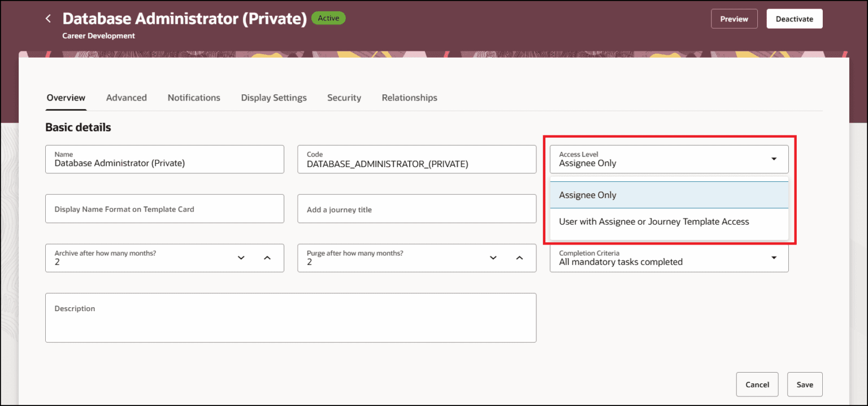This screenshot has width=868, height=406.
Task: Click the increment arrow on Archive months
Action: tap(267, 257)
